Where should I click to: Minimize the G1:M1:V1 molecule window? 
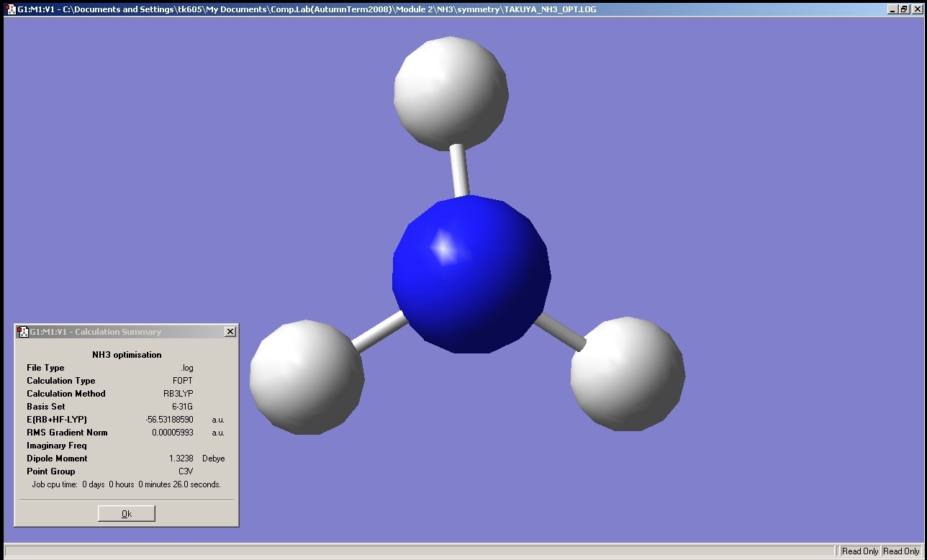click(892, 9)
